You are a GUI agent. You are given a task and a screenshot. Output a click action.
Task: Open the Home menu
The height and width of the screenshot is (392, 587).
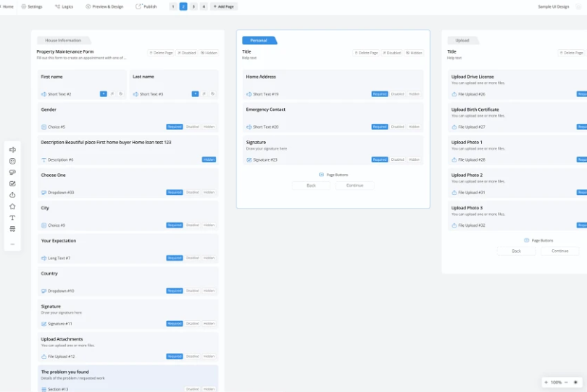click(7, 7)
